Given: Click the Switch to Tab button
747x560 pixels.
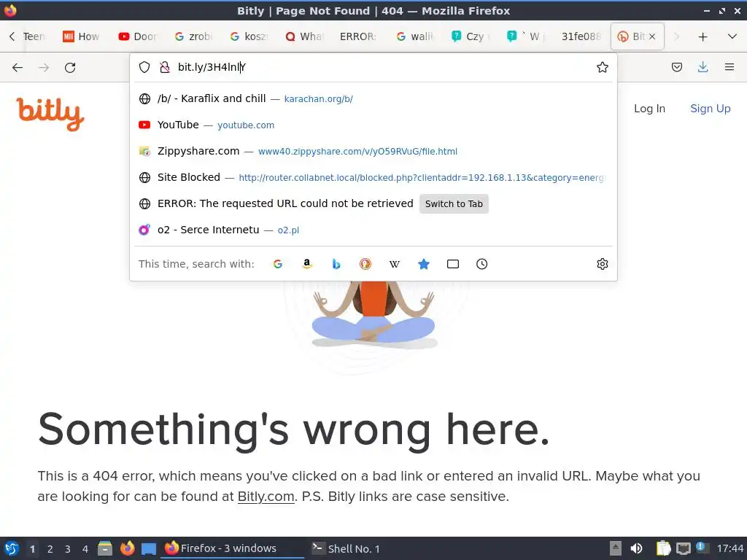Looking at the screenshot, I should pos(454,204).
